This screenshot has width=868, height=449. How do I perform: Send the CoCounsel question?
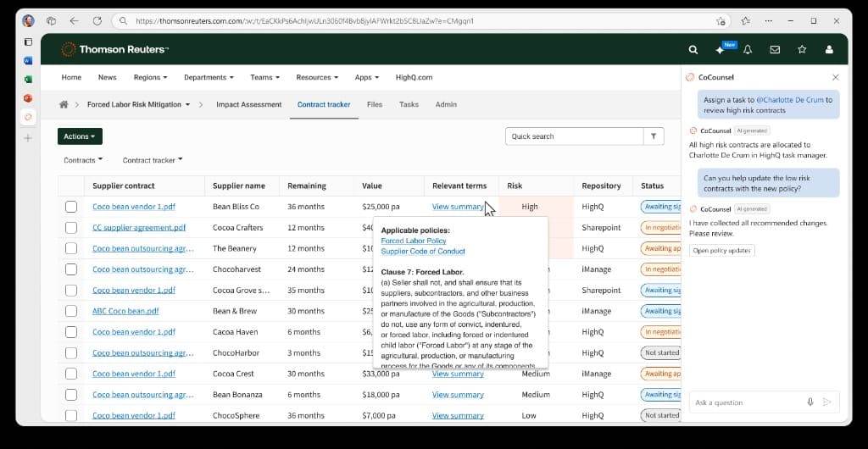coord(827,402)
